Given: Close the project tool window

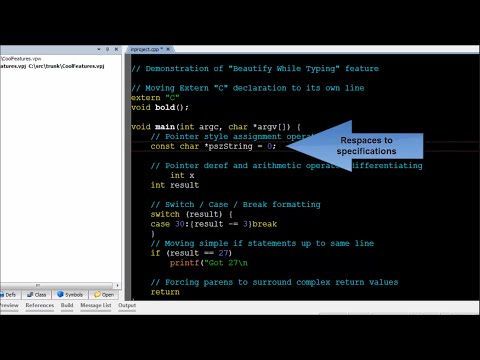Looking at the screenshot, I should tap(116, 49).
